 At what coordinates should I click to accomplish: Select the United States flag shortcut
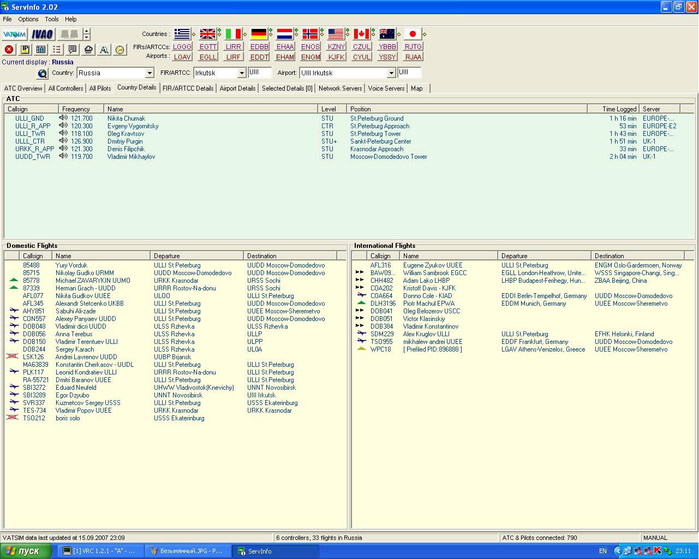coord(336,34)
